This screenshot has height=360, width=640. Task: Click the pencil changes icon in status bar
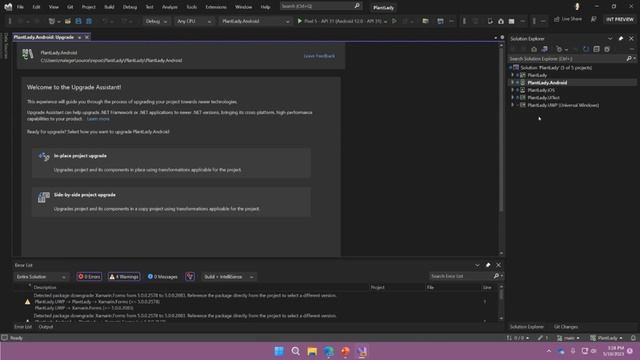[x=540, y=338]
